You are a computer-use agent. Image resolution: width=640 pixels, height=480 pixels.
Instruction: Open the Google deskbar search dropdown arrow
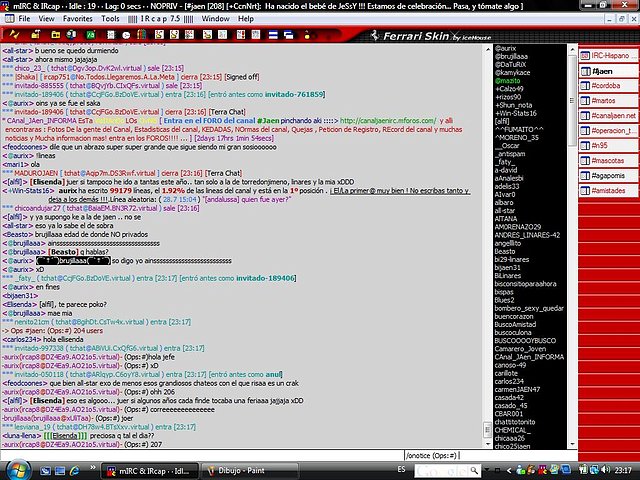point(486,471)
